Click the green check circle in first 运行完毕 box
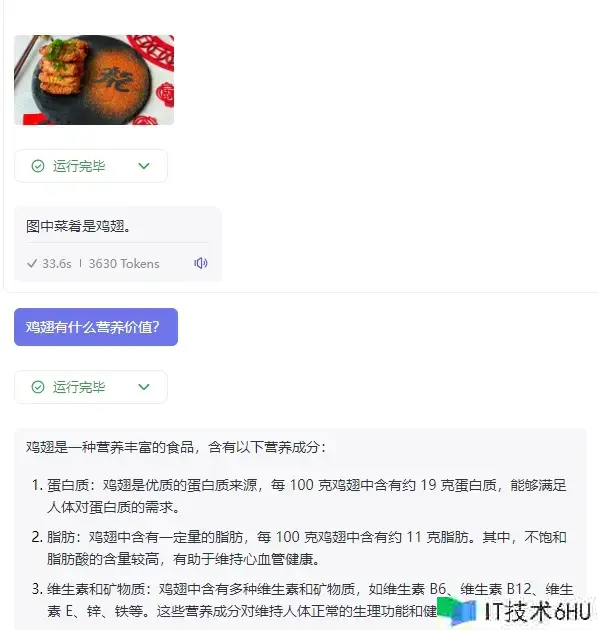The height and width of the screenshot is (630, 598). (x=38, y=166)
